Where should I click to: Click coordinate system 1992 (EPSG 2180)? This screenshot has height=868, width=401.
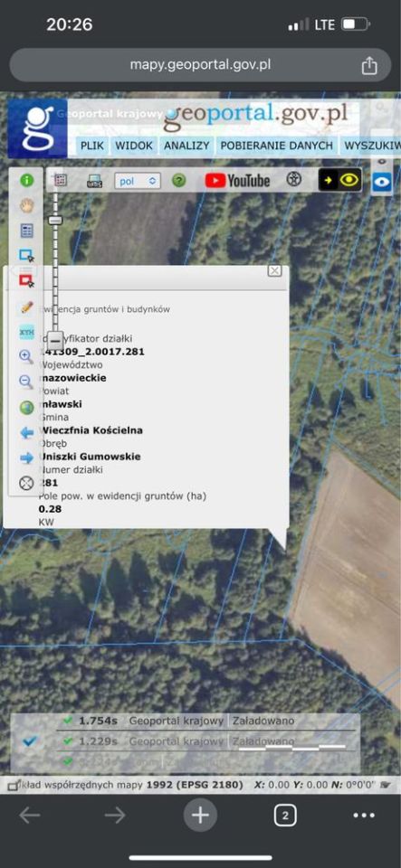point(195,785)
